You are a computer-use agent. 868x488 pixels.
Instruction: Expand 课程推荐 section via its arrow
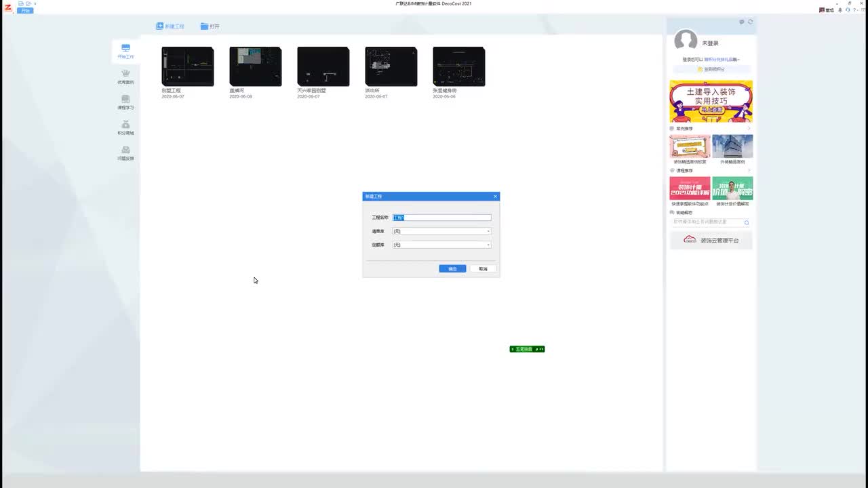coord(749,171)
